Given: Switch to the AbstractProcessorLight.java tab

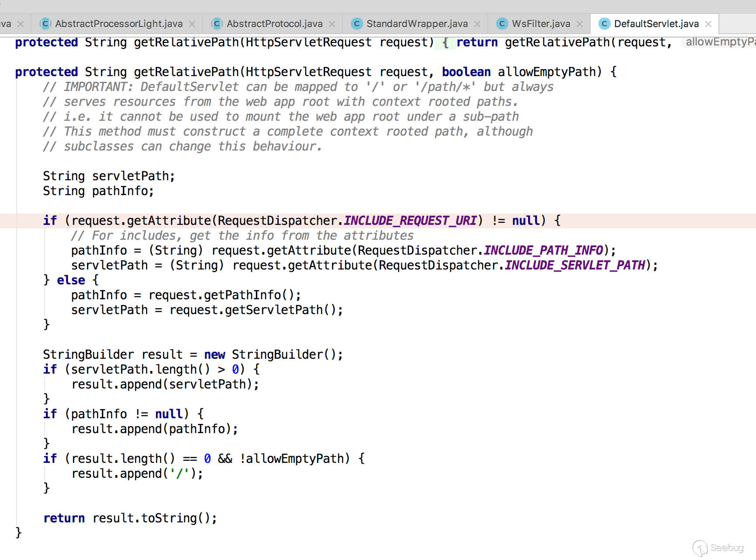Looking at the screenshot, I should click(x=119, y=24).
